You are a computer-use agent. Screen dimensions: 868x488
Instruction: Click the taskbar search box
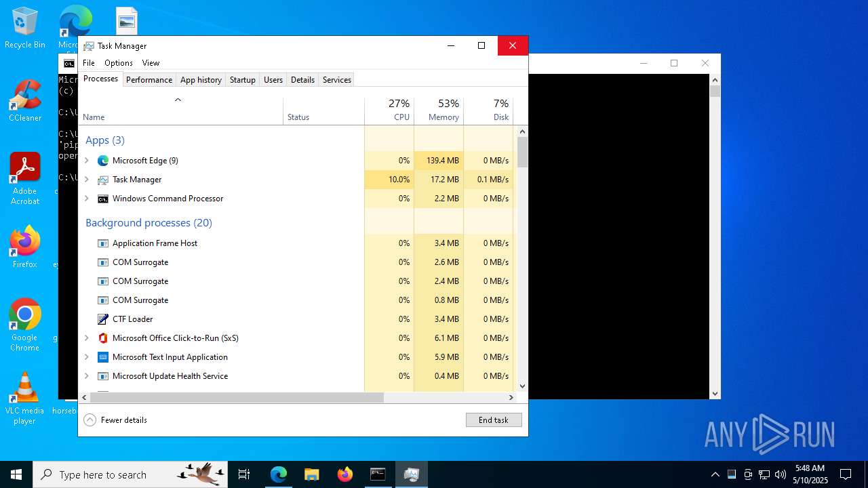point(130,474)
